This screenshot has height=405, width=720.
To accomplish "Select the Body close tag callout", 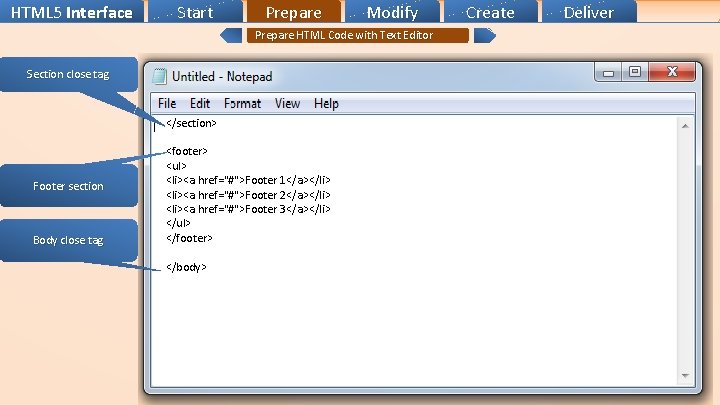I will point(68,240).
